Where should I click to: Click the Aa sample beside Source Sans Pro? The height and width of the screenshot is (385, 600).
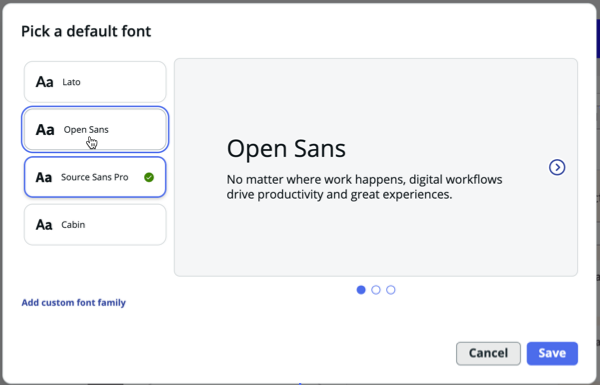[x=44, y=177]
